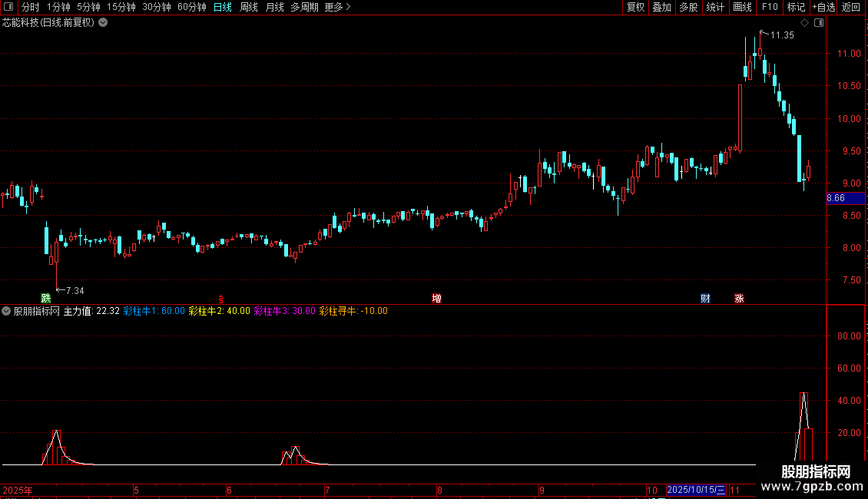The width and height of the screenshot is (868, 499).
Task: Click the red 增 marker badge
Action: pos(437,298)
